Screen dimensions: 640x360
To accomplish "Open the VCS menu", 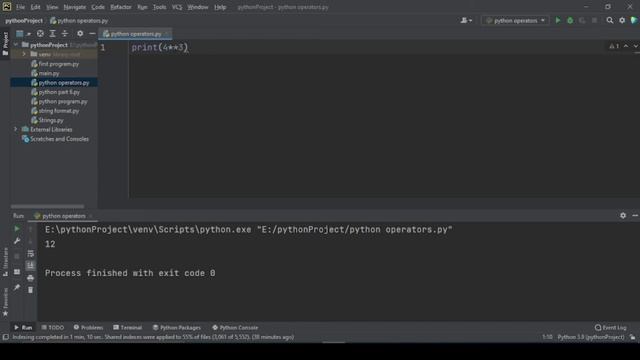I will pyautogui.click(x=177, y=7).
